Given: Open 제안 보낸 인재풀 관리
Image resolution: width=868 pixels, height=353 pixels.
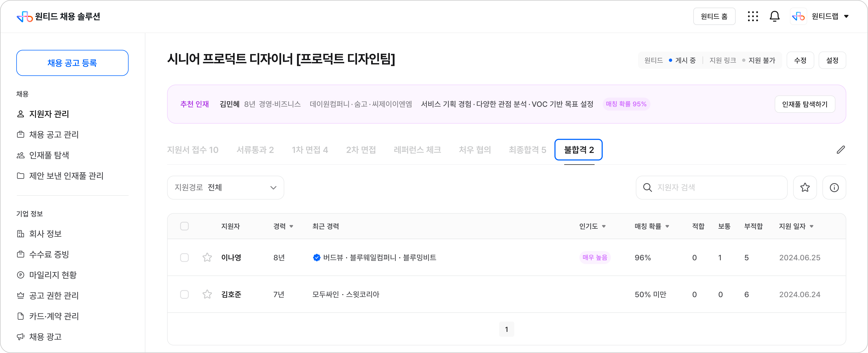Looking at the screenshot, I should pyautogui.click(x=66, y=176).
